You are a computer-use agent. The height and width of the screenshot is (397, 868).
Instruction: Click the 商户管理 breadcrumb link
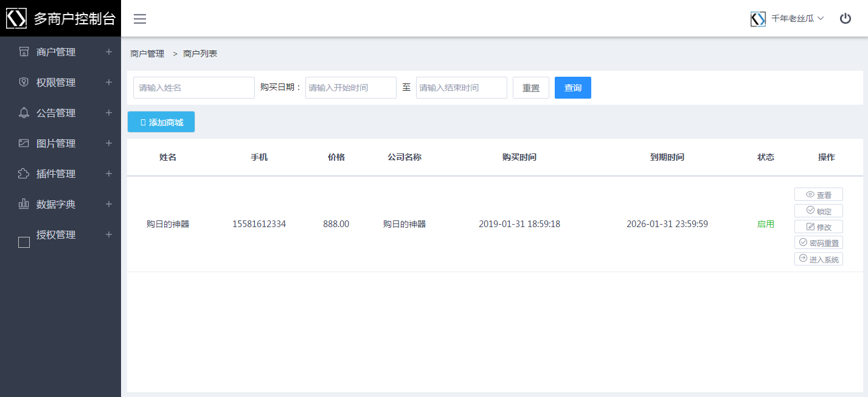(x=147, y=54)
